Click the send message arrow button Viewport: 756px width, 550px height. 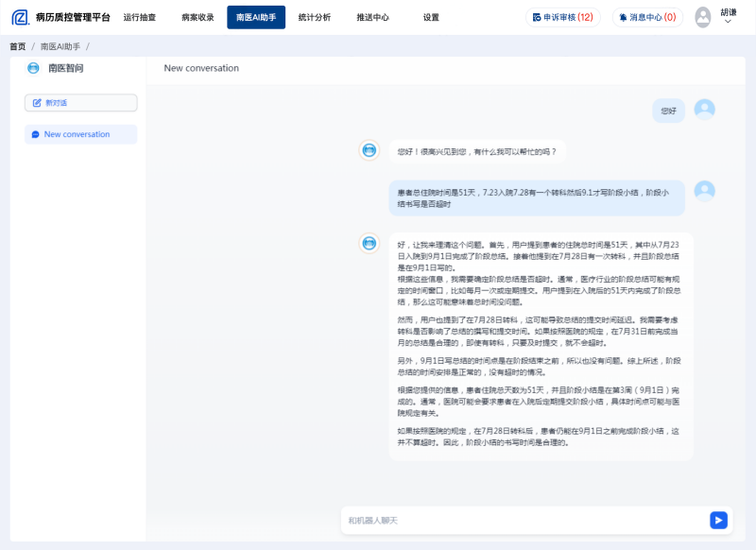point(718,520)
